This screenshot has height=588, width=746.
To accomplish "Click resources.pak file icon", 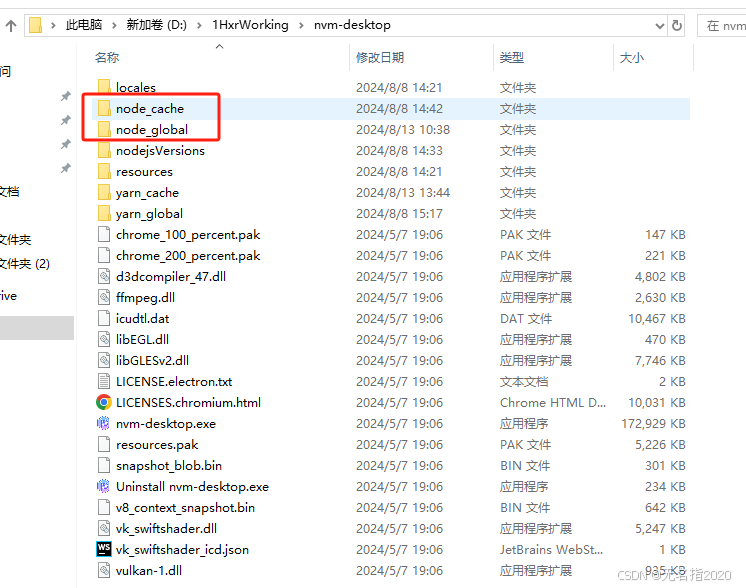I will 104,444.
